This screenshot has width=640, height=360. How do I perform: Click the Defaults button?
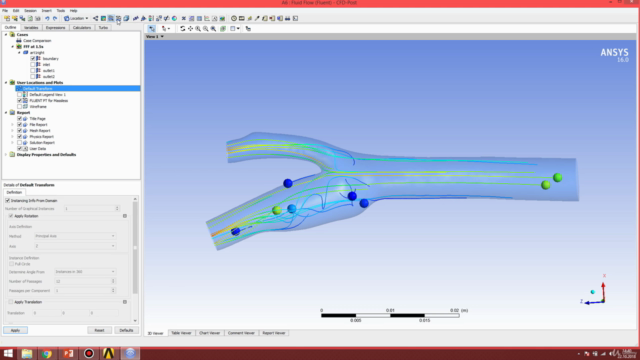(126, 330)
